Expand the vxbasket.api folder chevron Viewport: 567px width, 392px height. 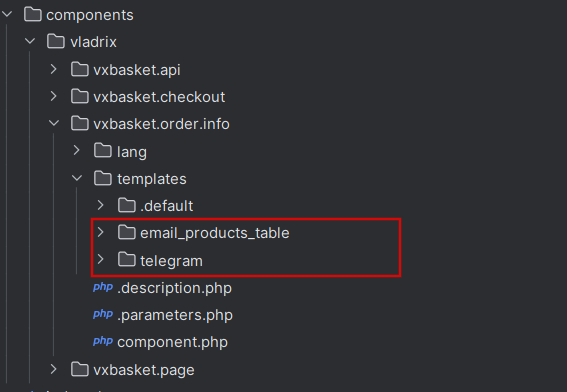54,69
